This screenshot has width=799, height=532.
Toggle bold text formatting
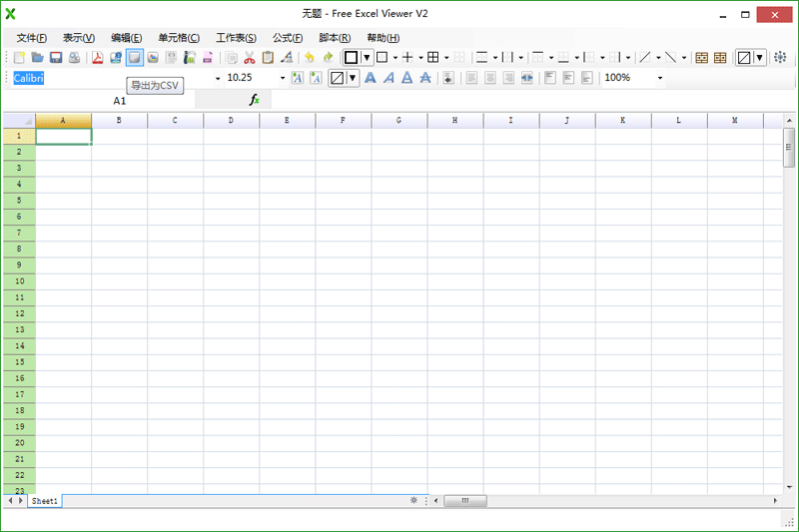point(371,78)
